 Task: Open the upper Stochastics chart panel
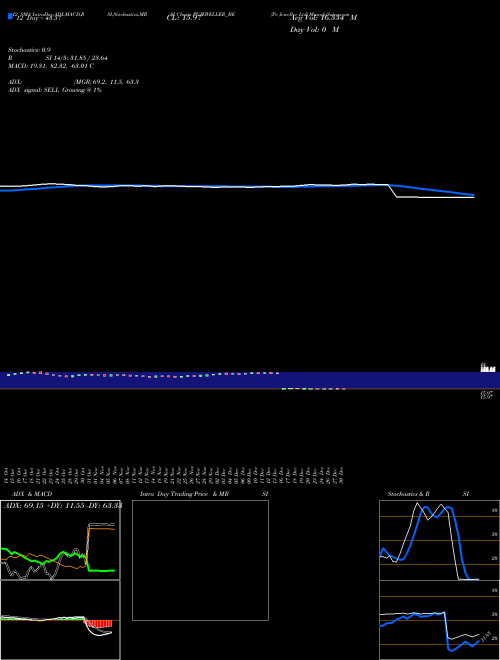439,540
